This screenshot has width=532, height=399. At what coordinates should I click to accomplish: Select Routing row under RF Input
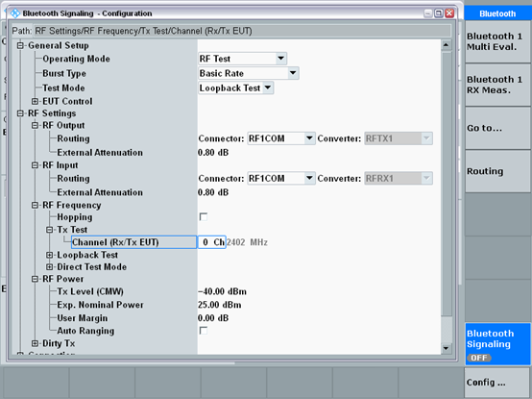tap(73, 179)
